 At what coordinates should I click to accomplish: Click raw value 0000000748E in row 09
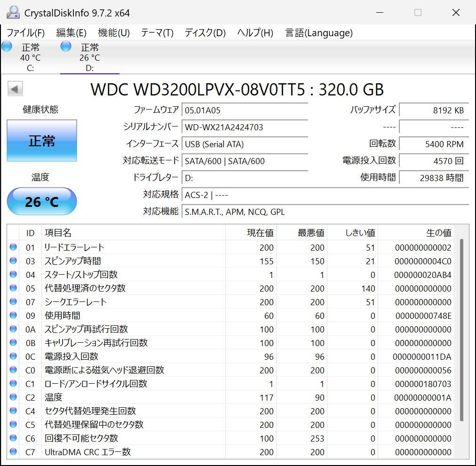coord(423,316)
